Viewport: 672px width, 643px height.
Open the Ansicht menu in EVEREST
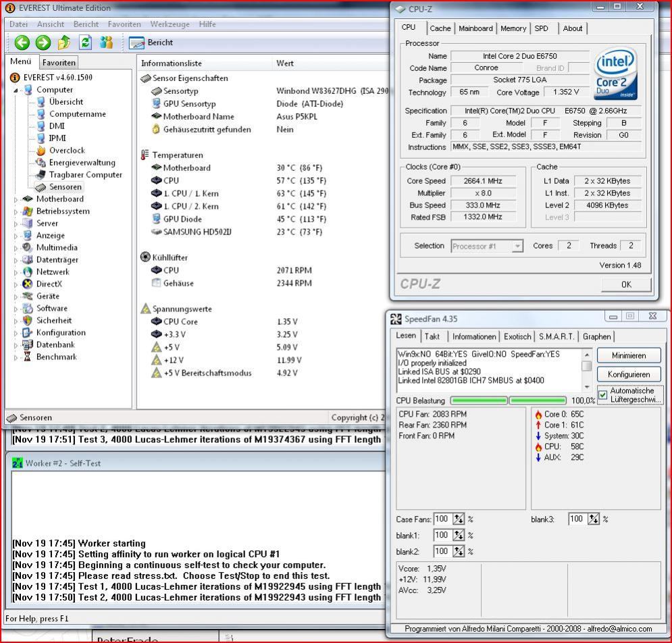51,24
